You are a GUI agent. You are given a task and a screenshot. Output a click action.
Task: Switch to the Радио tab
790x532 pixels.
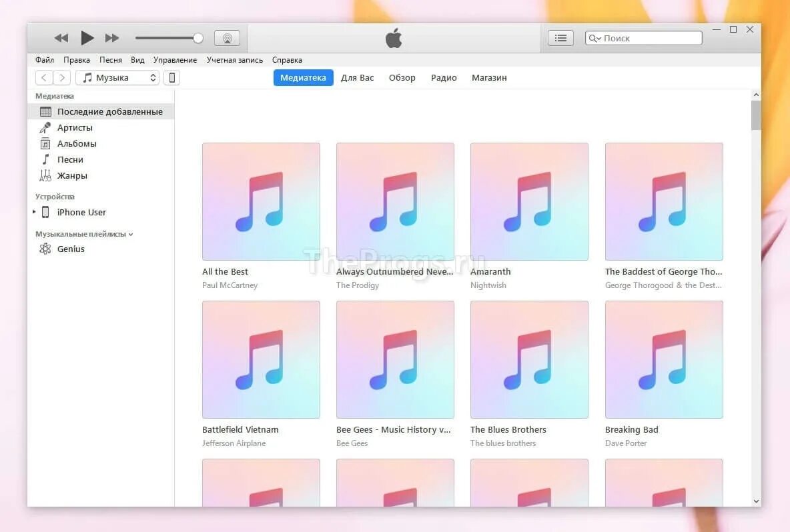pyautogui.click(x=444, y=77)
